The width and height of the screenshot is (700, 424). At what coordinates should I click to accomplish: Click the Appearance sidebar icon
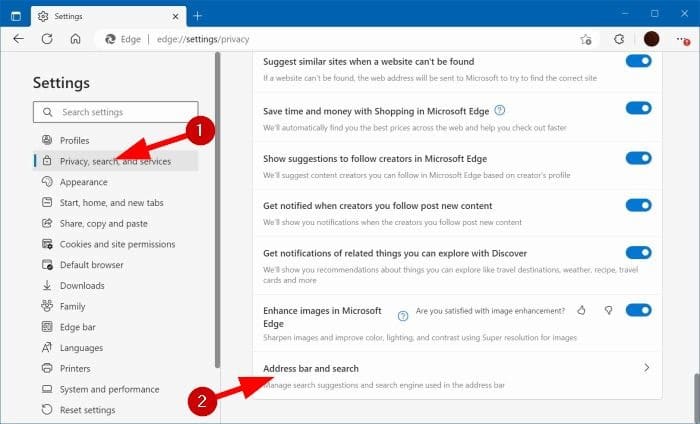[47, 182]
